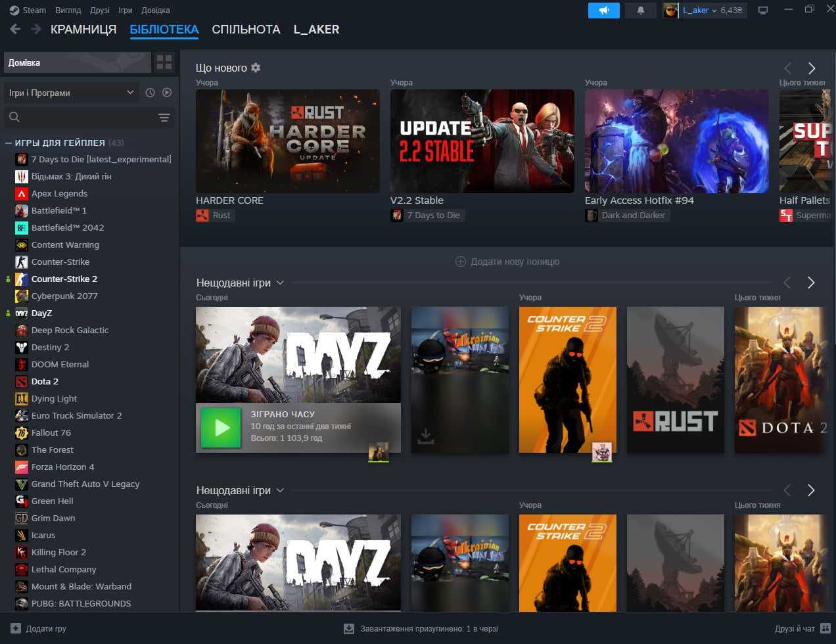The width and height of the screenshot is (836, 644).
Task: Go back with the left arrow
Action: tap(15, 29)
